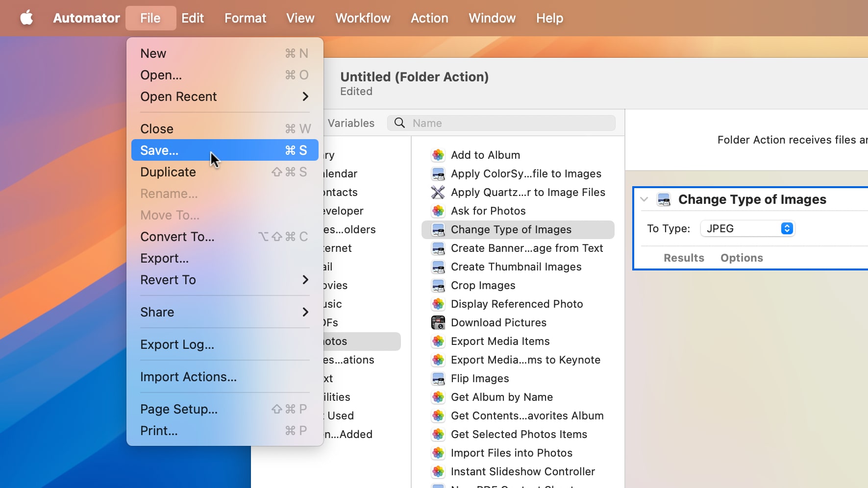Choose Export Log menu item
This screenshot has height=488, width=868.
(x=224, y=344)
